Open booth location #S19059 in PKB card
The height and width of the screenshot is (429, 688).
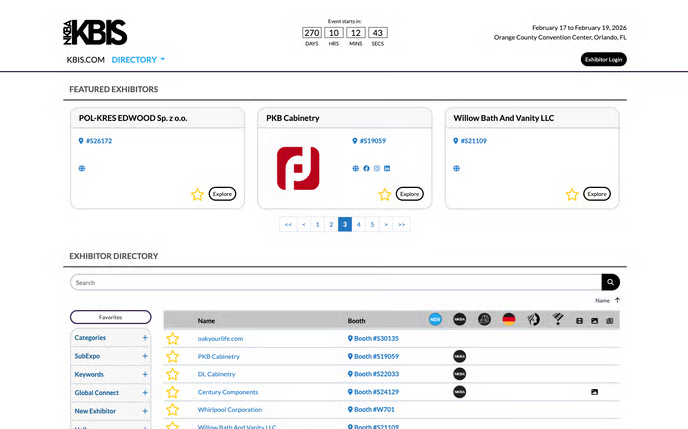369,141
